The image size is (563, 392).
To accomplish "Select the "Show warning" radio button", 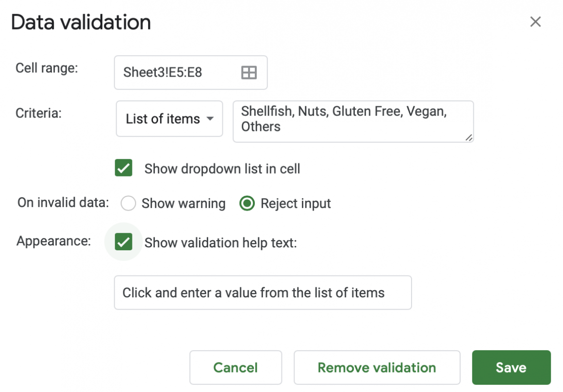I will click(128, 203).
